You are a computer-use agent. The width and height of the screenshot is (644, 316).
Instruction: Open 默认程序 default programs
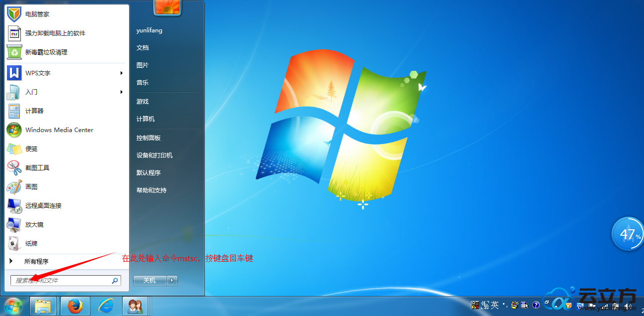(x=149, y=172)
